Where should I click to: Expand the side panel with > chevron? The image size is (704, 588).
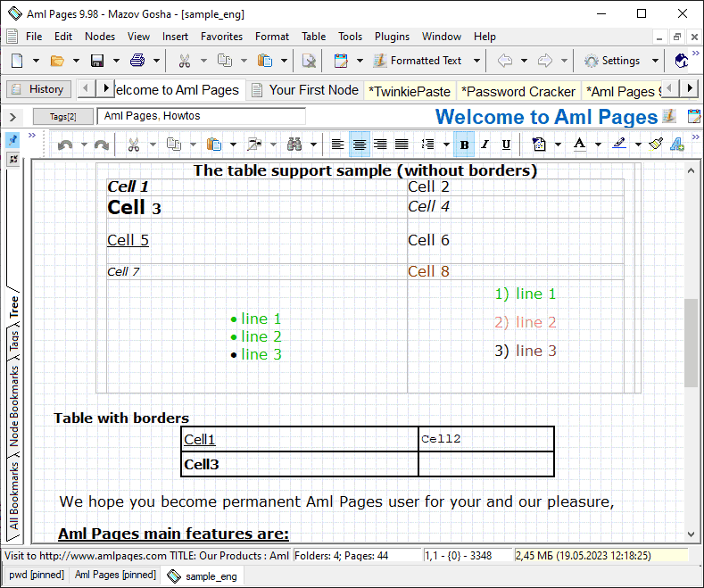pos(12,118)
